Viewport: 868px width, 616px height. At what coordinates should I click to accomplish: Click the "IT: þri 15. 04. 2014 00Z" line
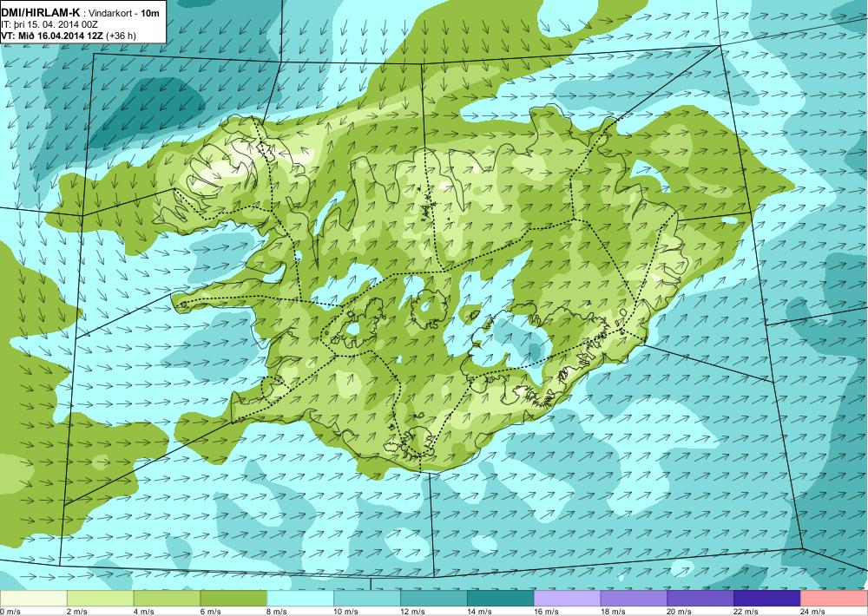pos(49,24)
